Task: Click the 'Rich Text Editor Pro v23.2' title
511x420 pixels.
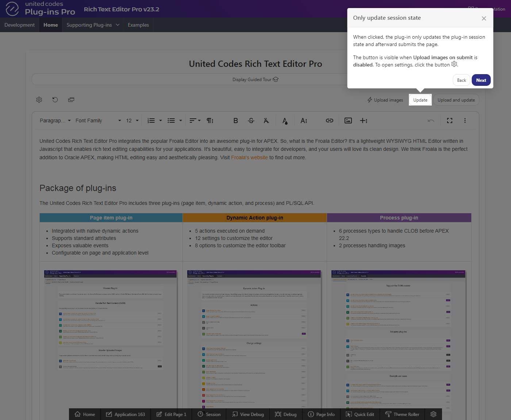Action: [x=122, y=9]
